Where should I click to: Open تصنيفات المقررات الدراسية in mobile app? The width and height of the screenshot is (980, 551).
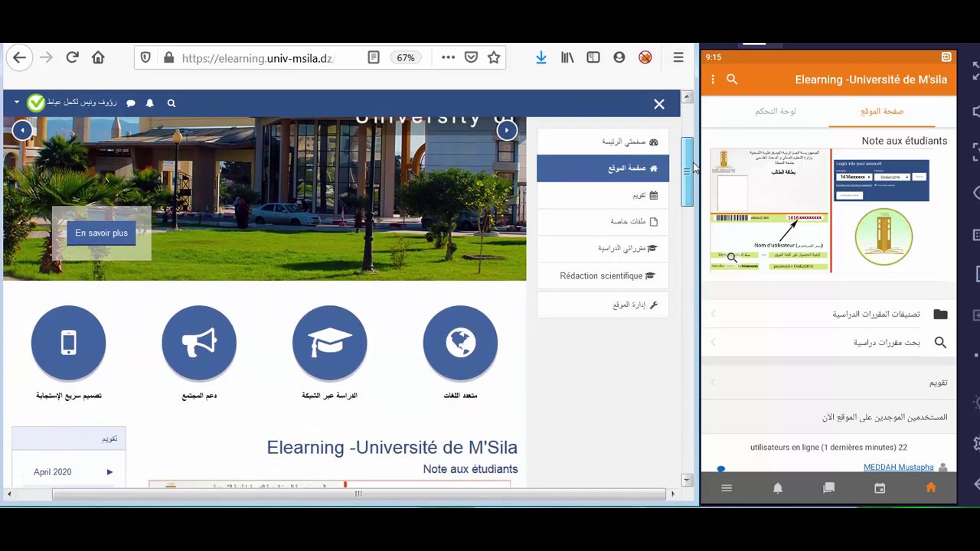point(829,315)
